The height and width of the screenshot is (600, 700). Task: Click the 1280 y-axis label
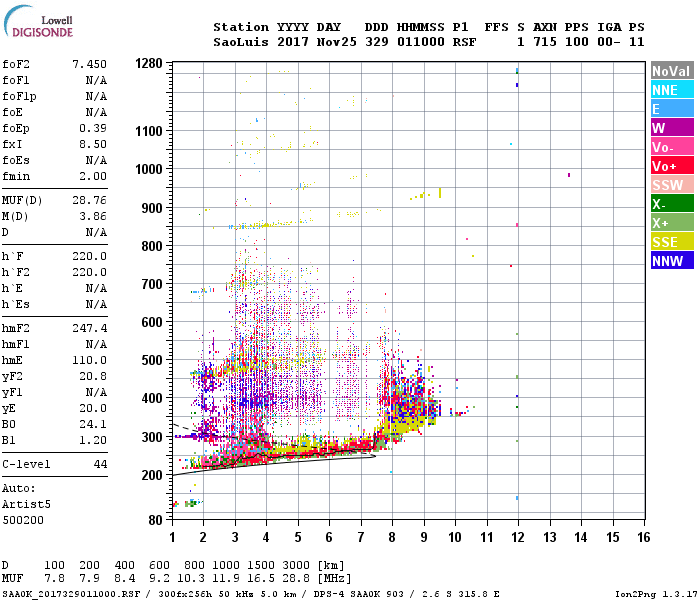click(x=149, y=63)
